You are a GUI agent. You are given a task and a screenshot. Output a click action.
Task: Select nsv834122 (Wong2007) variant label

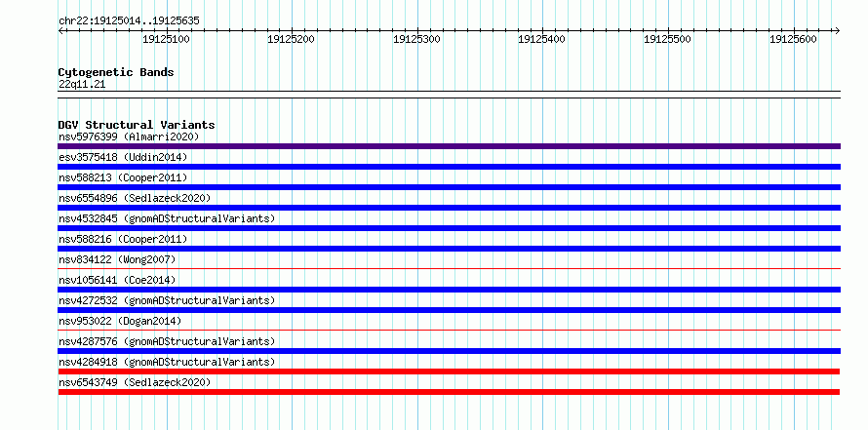tap(117, 259)
